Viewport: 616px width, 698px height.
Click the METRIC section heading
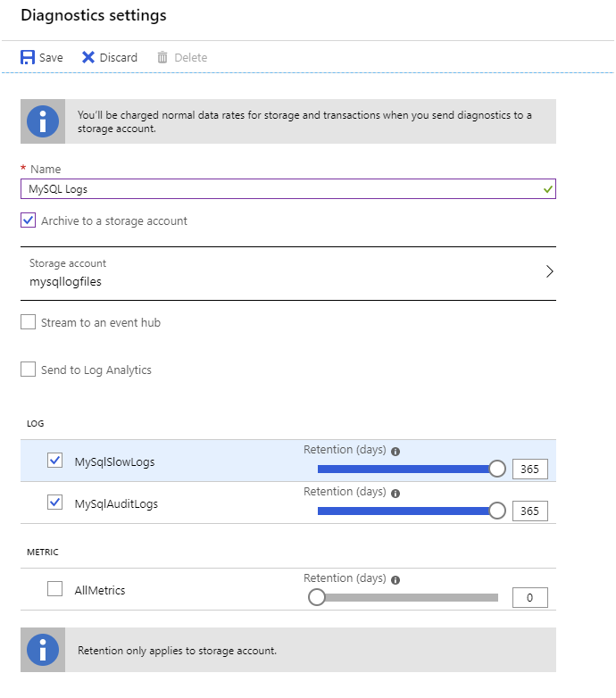pyautogui.click(x=42, y=552)
